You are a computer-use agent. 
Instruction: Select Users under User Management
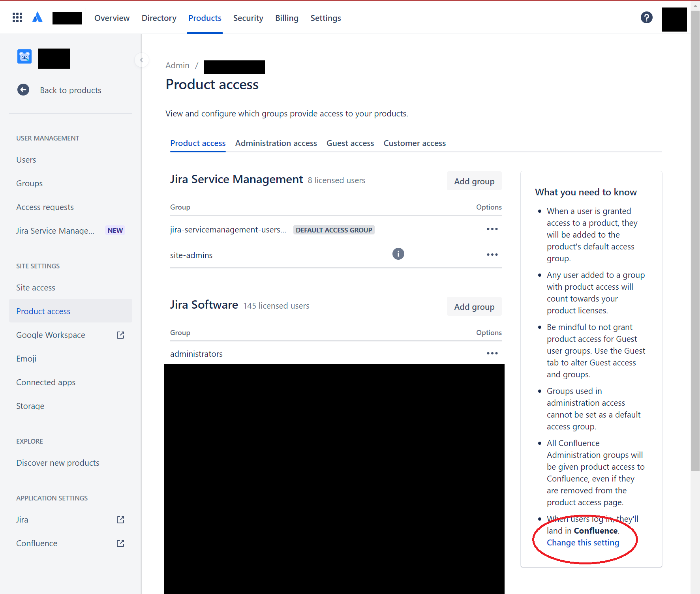click(x=26, y=159)
